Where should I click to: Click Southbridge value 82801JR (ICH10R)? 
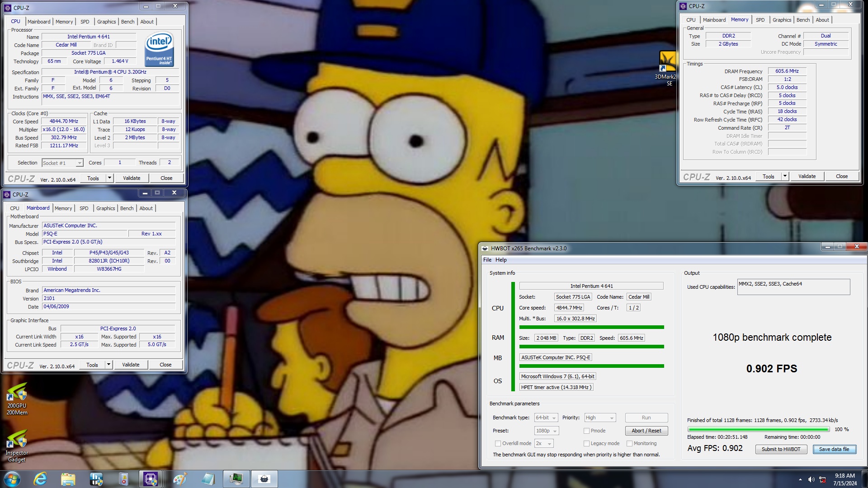click(109, 261)
